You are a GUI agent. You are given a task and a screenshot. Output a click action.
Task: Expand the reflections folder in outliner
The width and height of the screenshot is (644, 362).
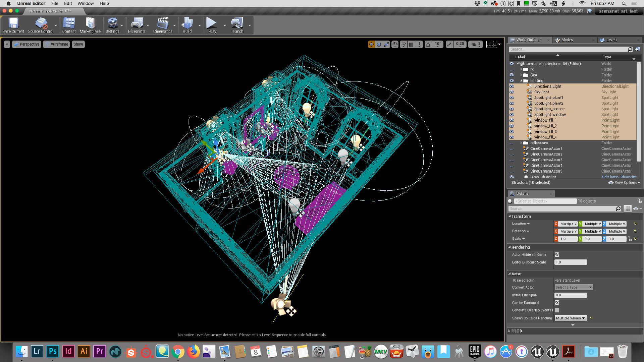[x=521, y=143]
